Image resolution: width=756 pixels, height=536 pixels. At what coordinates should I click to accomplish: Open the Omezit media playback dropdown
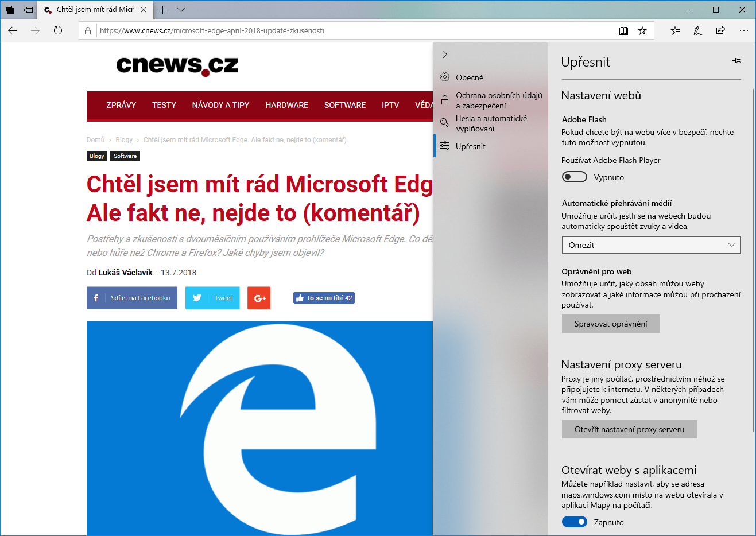651,245
